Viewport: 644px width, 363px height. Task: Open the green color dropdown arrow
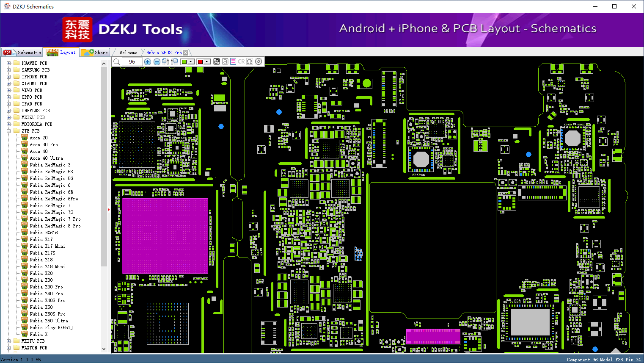point(191,62)
